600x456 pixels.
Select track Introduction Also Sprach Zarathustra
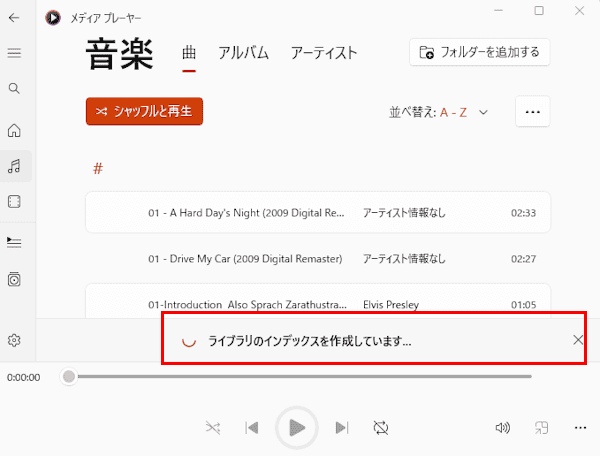(318, 301)
